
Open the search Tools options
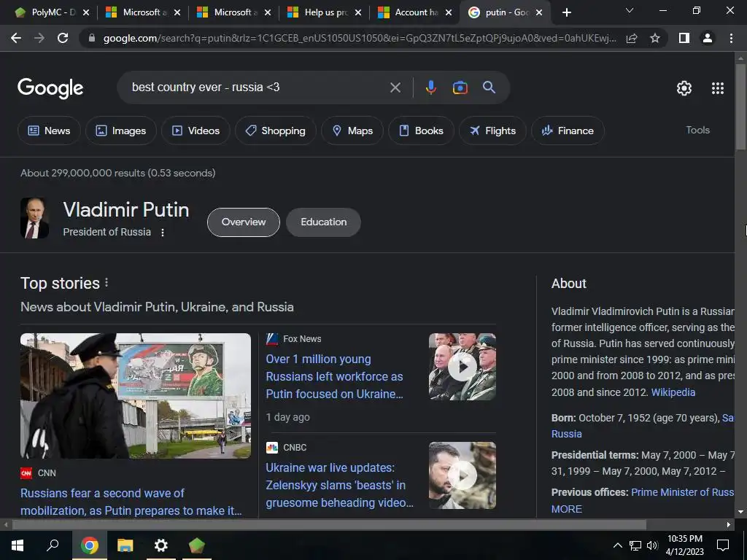click(697, 130)
